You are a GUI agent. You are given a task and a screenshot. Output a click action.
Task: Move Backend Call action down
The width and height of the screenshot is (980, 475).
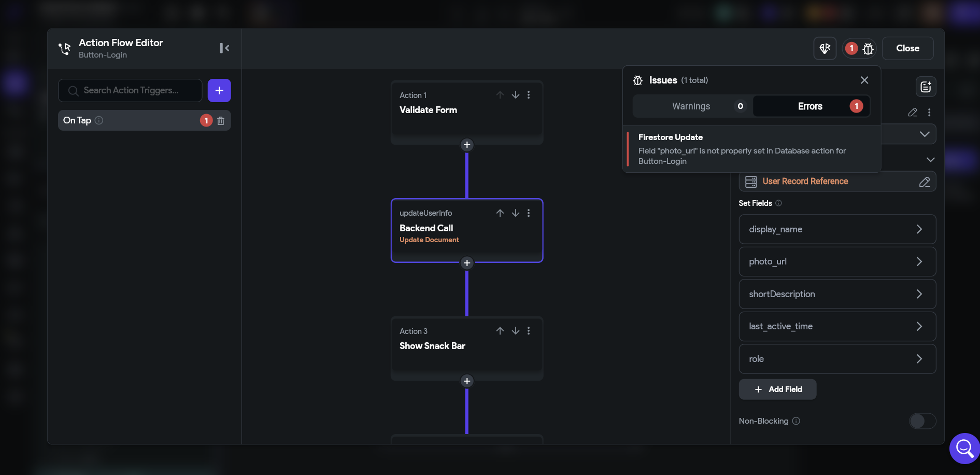516,213
